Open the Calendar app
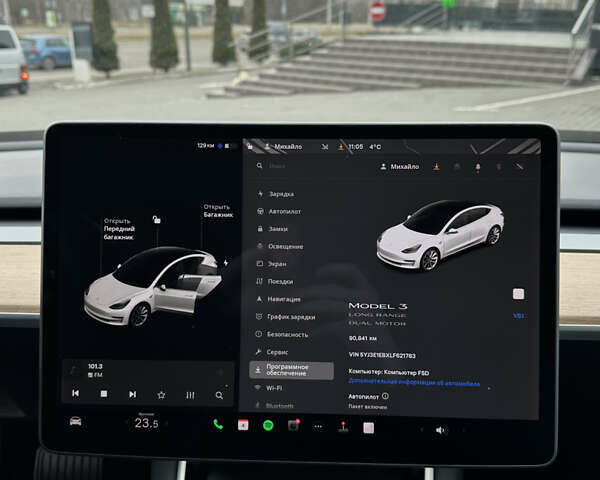The height and width of the screenshot is (480, 600). click(x=243, y=425)
